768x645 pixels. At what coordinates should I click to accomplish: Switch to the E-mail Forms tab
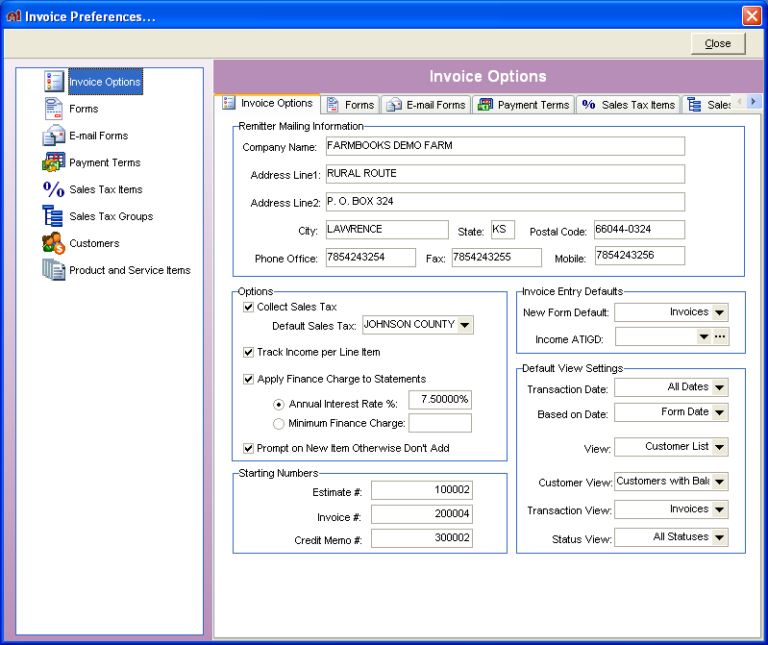point(426,105)
